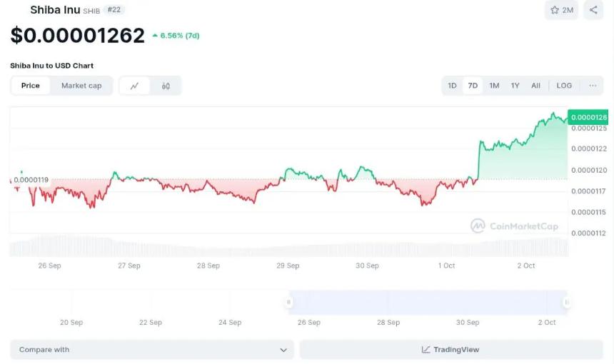
Task: Select the 1D time range tab
Action: point(452,86)
